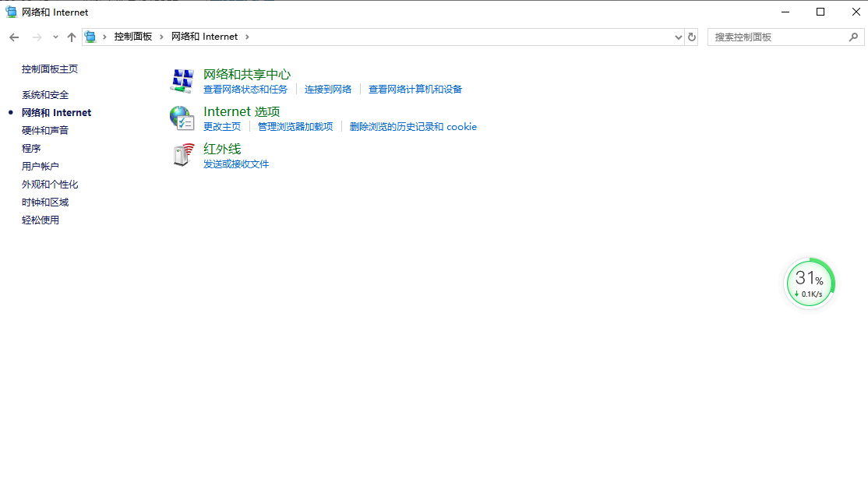
Task: Expand the chevron after 网络和 Internet breadcrumb
Action: 247,36
